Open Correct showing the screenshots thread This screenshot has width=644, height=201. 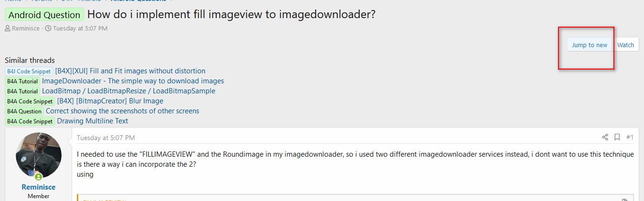coord(122,111)
